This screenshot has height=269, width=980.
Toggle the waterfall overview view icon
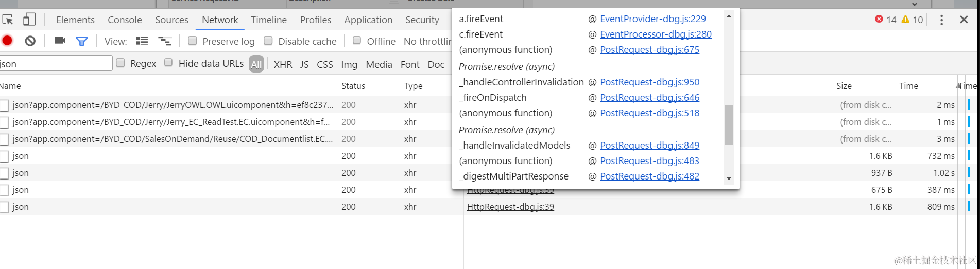[x=165, y=41]
